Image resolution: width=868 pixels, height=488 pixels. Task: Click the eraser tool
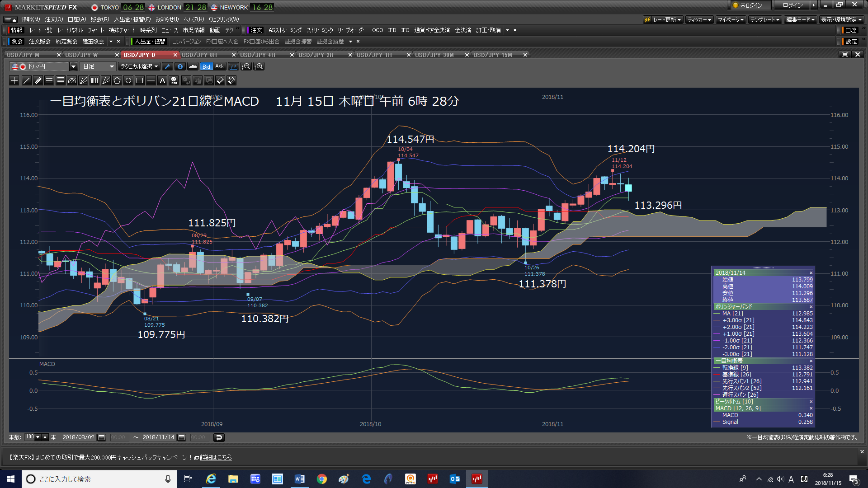(x=220, y=80)
